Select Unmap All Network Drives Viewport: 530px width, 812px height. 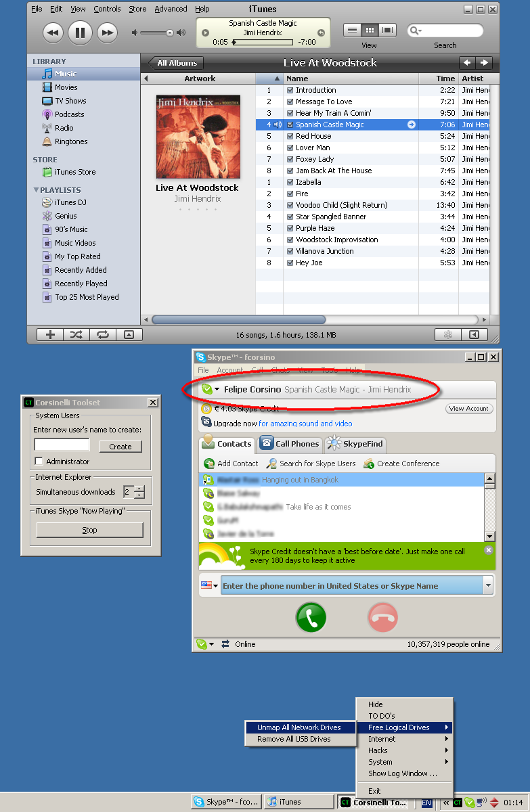point(301,727)
